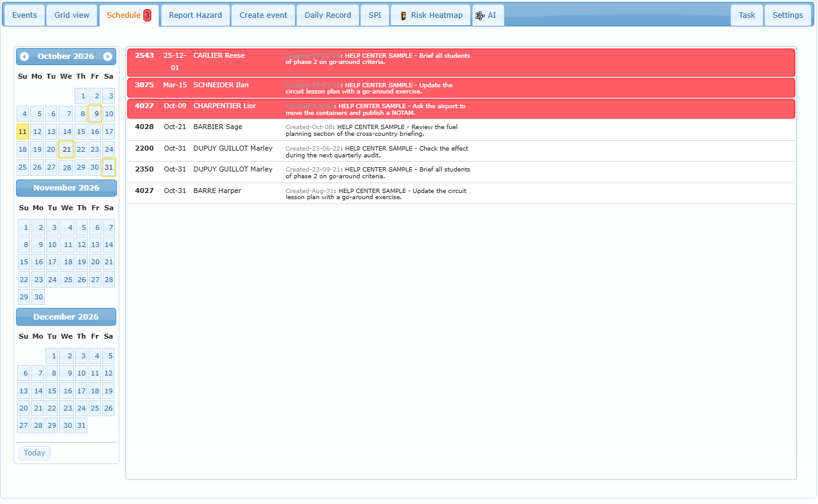818x504 pixels.
Task: Go to the previous month in the calendar
Action: pyautogui.click(x=24, y=57)
